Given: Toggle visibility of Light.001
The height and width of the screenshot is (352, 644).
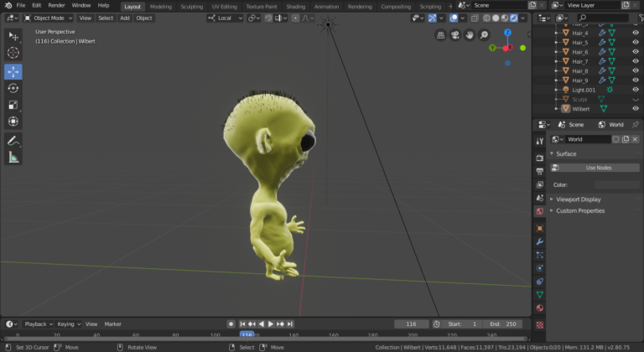Looking at the screenshot, I should (636, 90).
